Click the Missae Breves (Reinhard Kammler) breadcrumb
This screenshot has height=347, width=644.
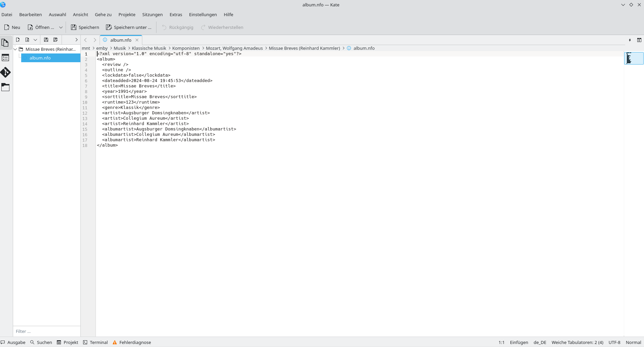point(305,48)
